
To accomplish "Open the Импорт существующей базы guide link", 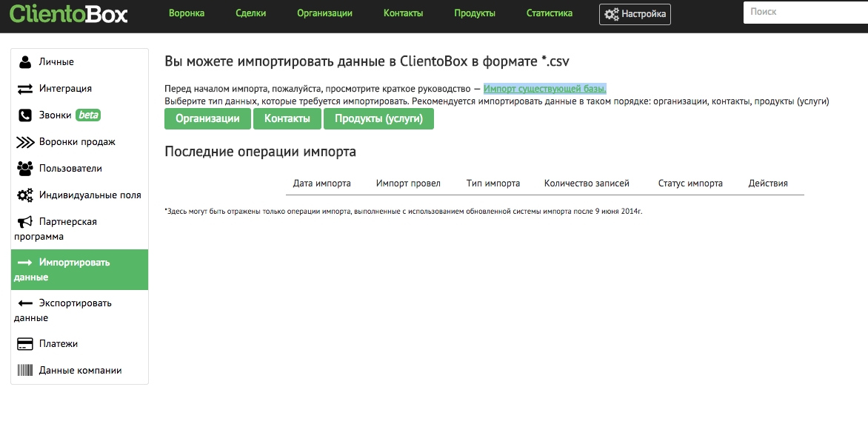I will click(544, 89).
